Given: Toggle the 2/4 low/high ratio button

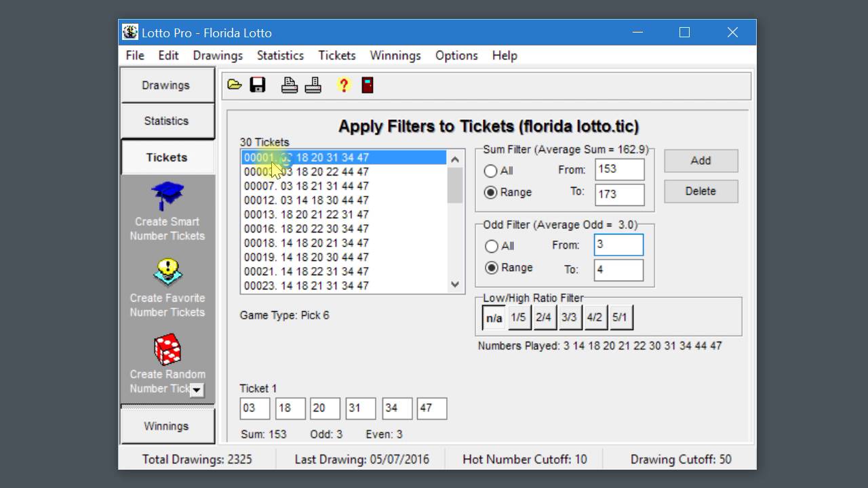Looking at the screenshot, I should click(x=543, y=317).
